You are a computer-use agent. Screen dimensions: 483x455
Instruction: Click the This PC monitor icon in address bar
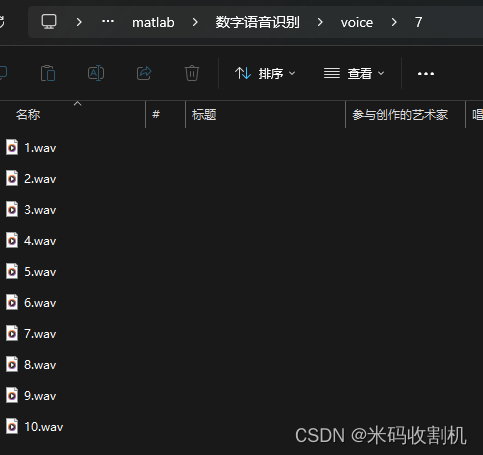point(49,22)
